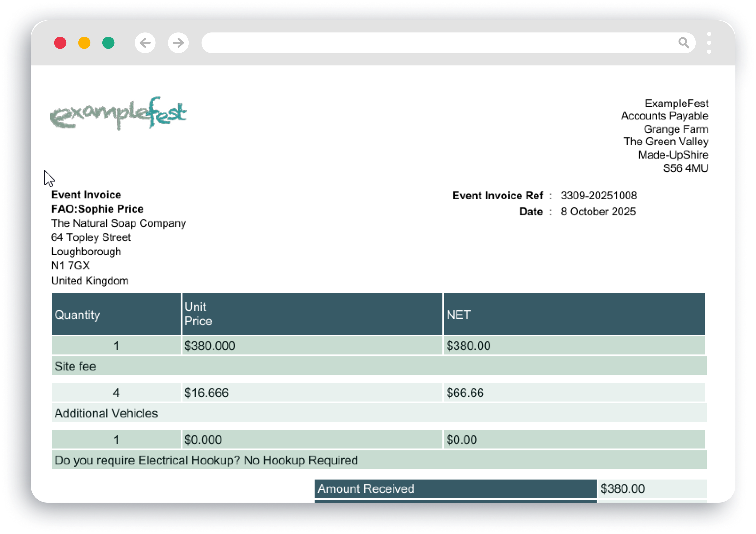Click the browser back arrow
Image resolution: width=756 pixels, height=534 pixels.
pyautogui.click(x=145, y=43)
